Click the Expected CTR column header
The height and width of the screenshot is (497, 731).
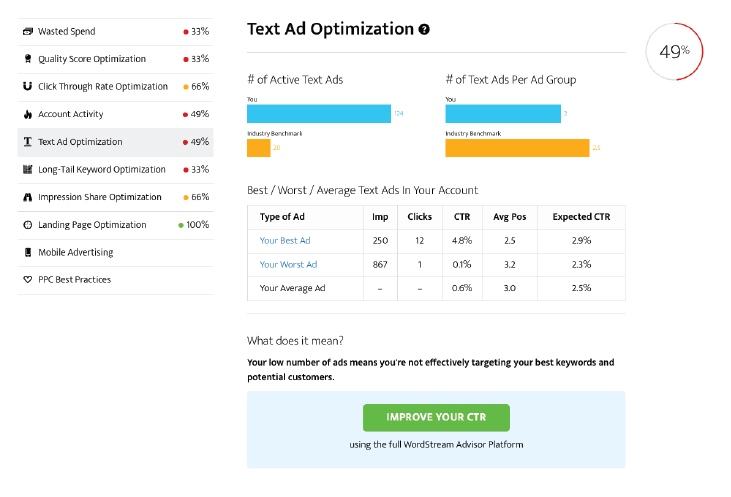pyautogui.click(x=581, y=217)
